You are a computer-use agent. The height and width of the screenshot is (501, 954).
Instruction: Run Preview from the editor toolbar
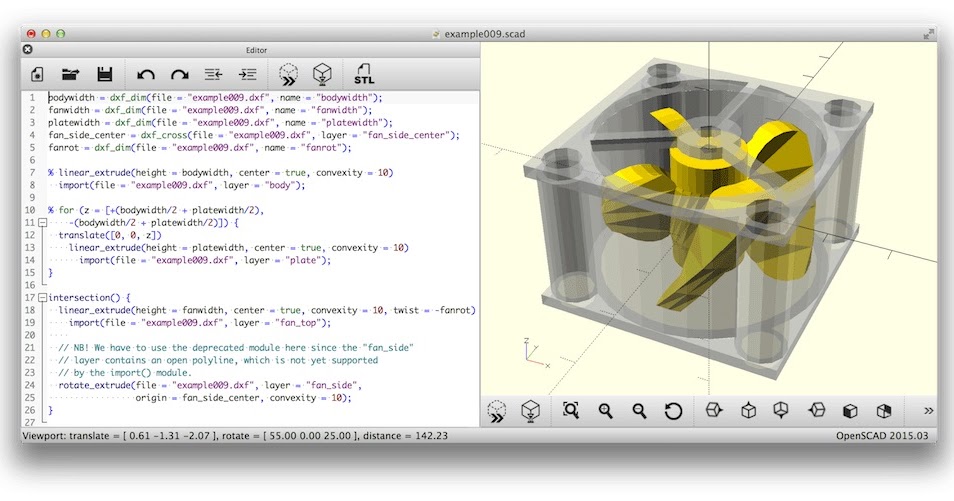pos(288,74)
